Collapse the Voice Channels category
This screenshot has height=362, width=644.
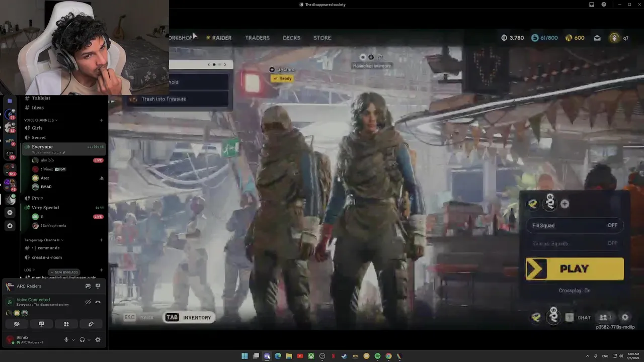(41, 120)
